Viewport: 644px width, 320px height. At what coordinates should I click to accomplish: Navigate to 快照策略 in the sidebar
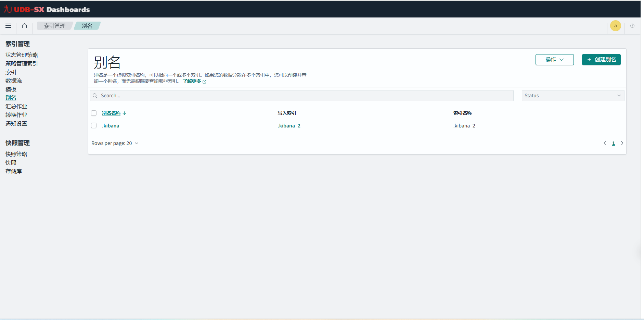(16, 154)
